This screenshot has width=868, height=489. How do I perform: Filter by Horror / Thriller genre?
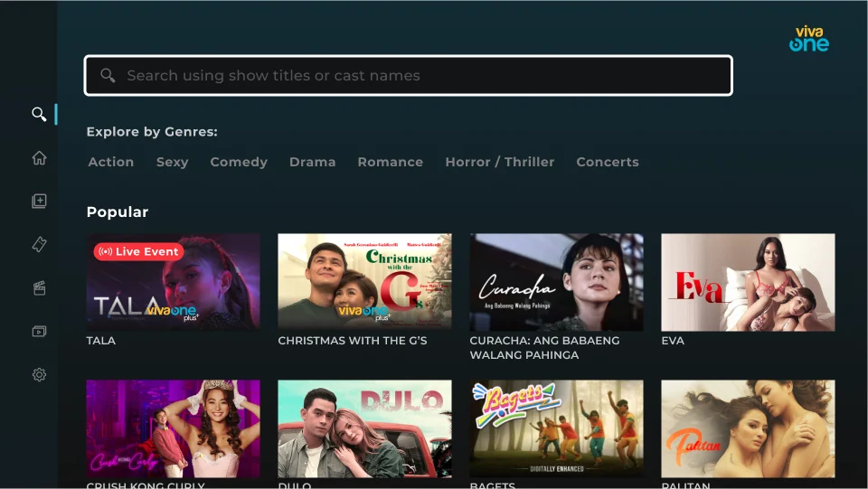click(499, 162)
